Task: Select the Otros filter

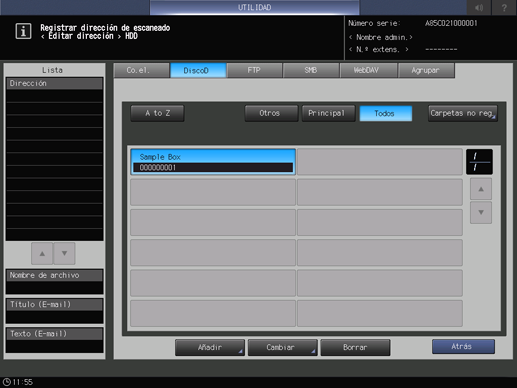Action: pos(271,113)
